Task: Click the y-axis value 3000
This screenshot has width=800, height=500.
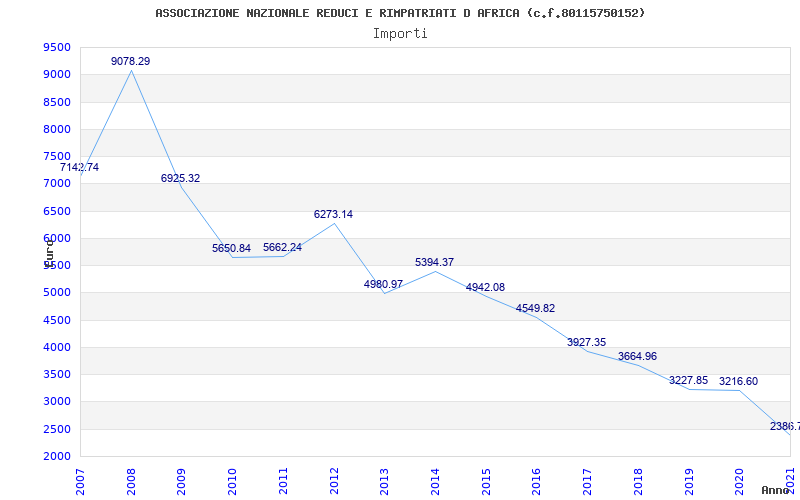Action: point(57,402)
